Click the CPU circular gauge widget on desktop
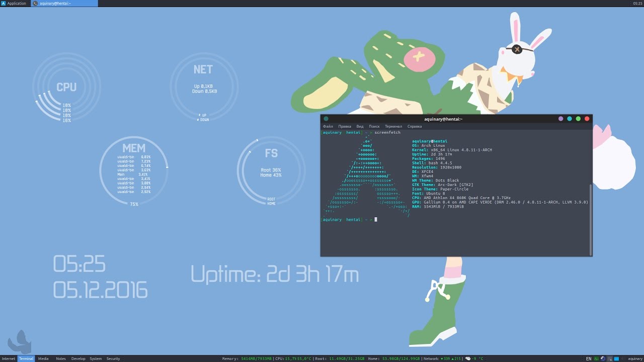 pyautogui.click(x=67, y=87)
